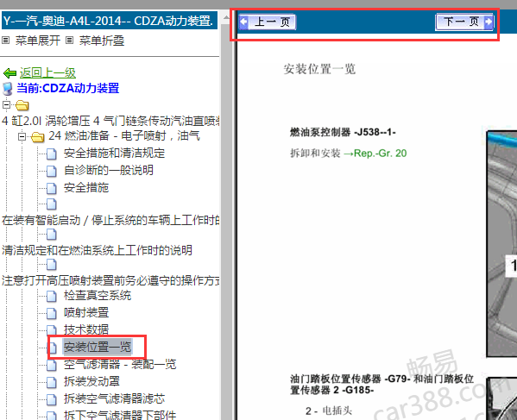This screenshot has width=517, height=420.
Task: Click document icon beside 技术数据
Action: tap(52, 330)
